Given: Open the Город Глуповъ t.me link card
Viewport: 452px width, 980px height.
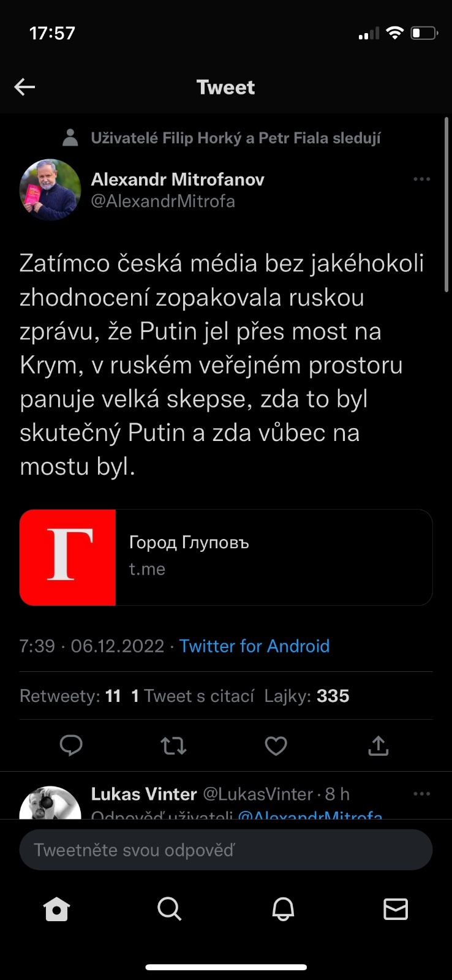Looking at the screenshot, I should 226,557.
